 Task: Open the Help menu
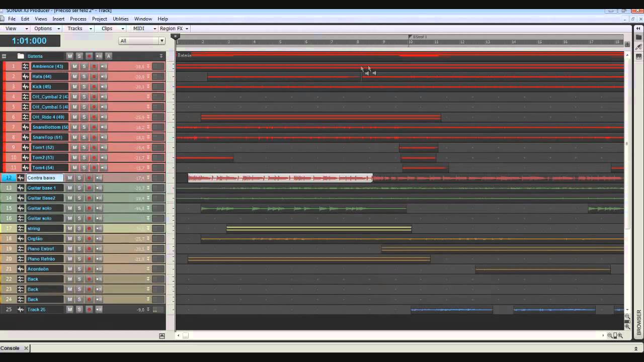click(163, 19)
